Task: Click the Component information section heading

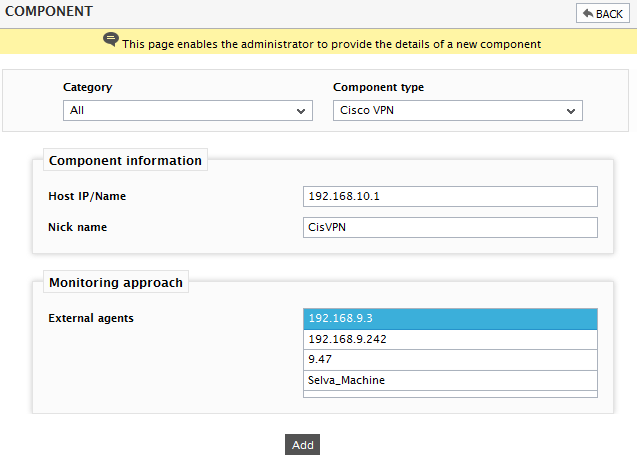Action: coord(125,160)
